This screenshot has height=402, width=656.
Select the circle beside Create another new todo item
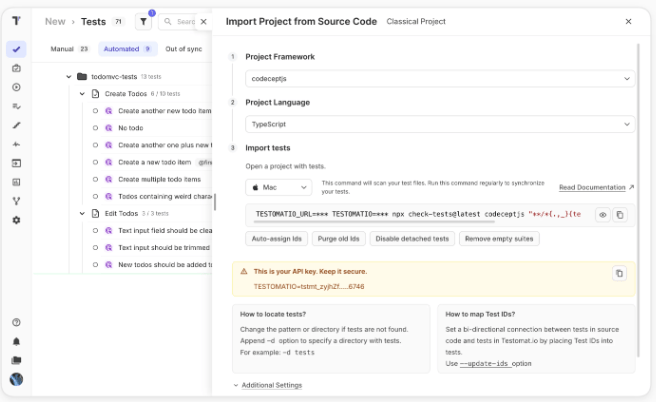pos(95,111)
